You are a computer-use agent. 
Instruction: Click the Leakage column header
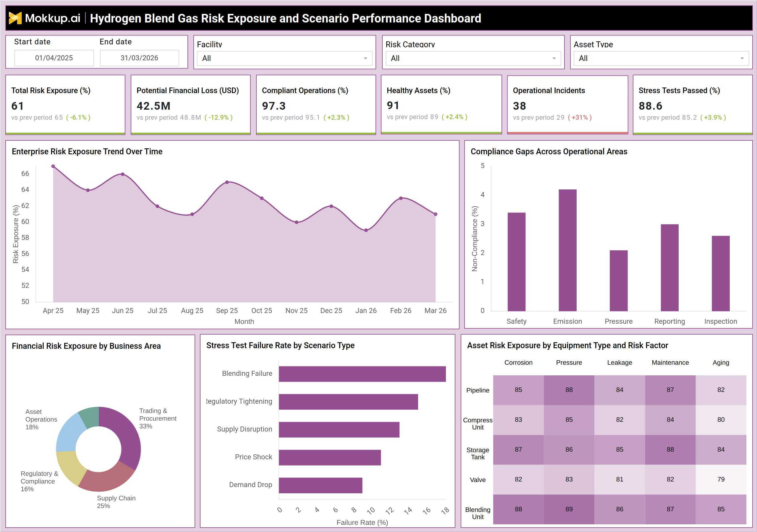coord(620,363)
